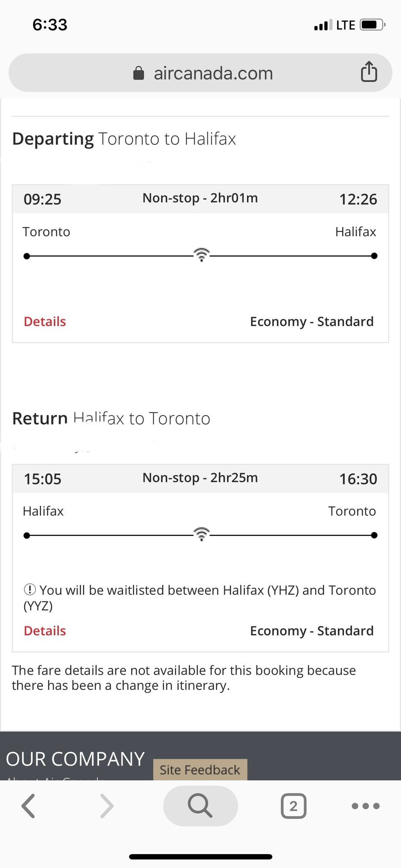Open the three-dot browser menu
Image resolution: width=401 pixels, height=868 pixels.
pyautogui.click(x=365, y=806)
